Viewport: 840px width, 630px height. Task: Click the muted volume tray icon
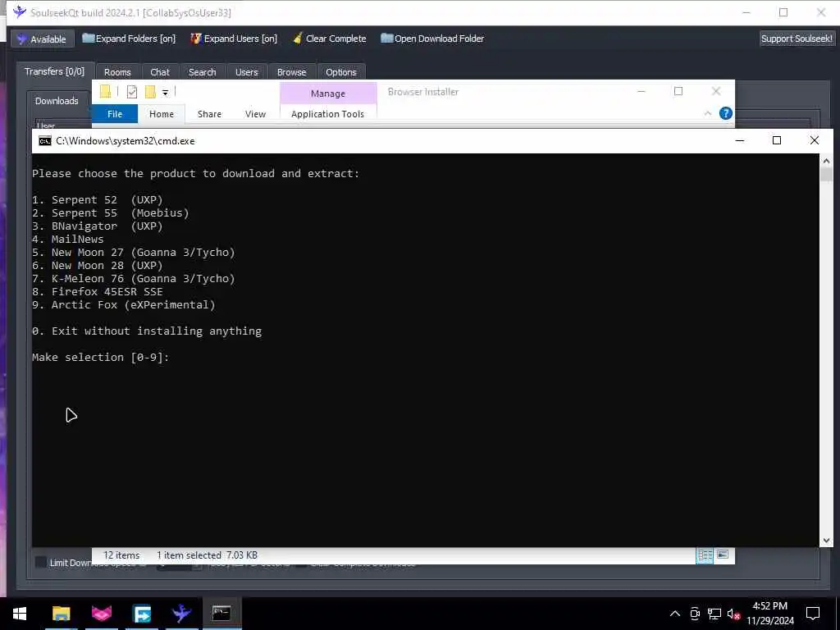(733, 614)
